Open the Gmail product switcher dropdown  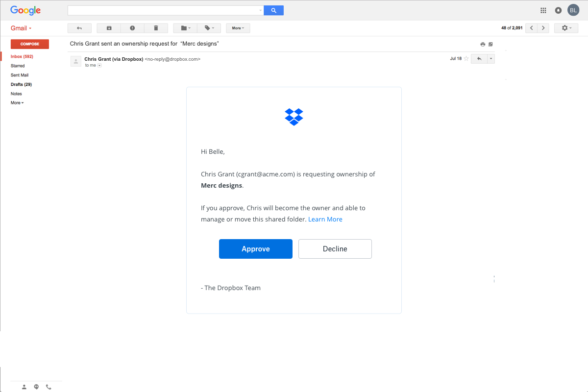21,28
